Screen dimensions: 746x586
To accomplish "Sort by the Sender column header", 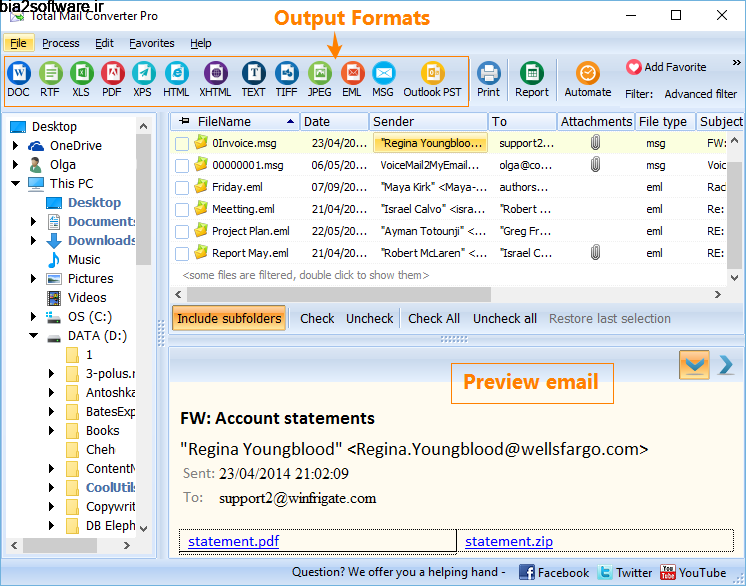I will [428, 122].
